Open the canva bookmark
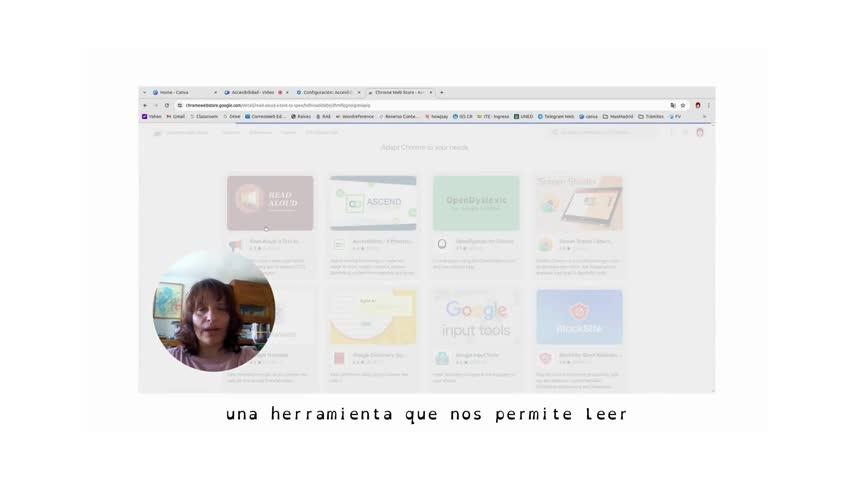The width and height of the screenshot is (854, 480). click(x=588, y=117)
